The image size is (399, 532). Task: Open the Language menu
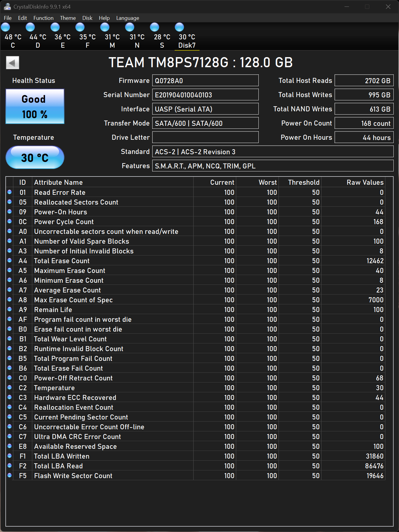[x=128, y=18]
